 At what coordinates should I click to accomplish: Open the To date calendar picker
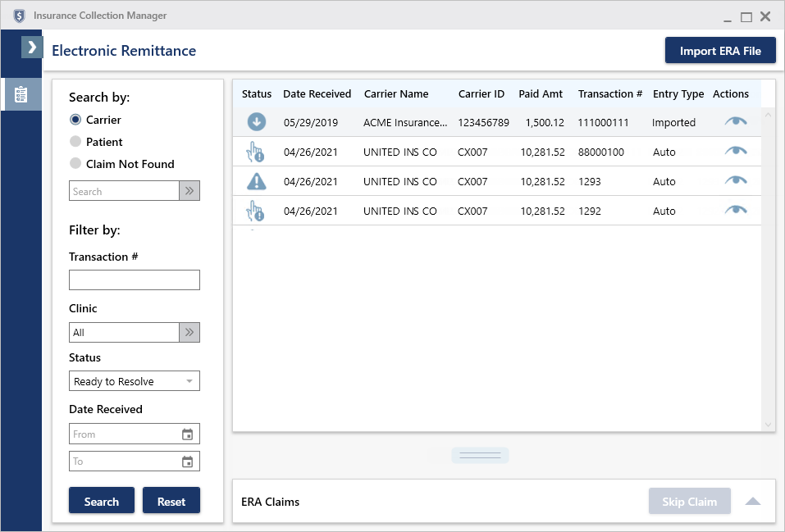[x=187, y=462]
